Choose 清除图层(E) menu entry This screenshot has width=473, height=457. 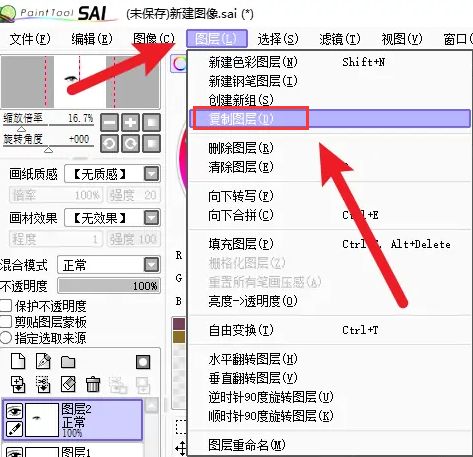pos(330,167)
